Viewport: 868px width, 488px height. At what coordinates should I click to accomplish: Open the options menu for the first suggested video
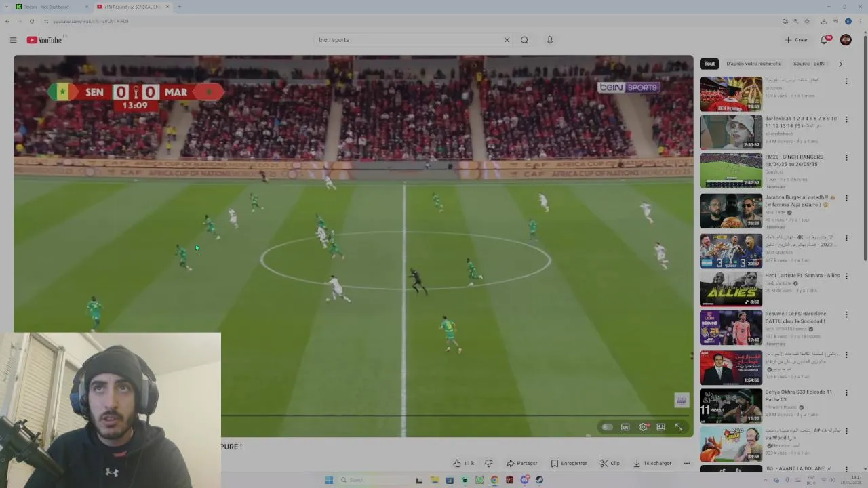coord(846,81)
